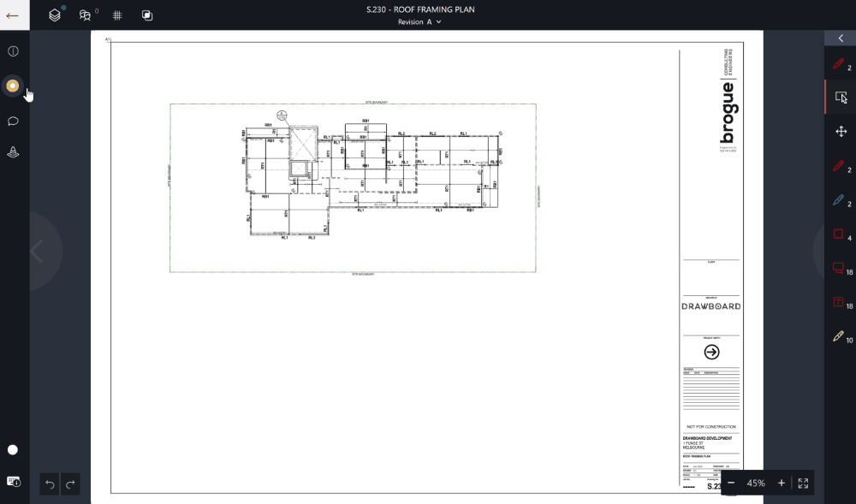The image size is (856, 504).
Task: Open the document compare overlay tool
Action: [x=146, y=15]
